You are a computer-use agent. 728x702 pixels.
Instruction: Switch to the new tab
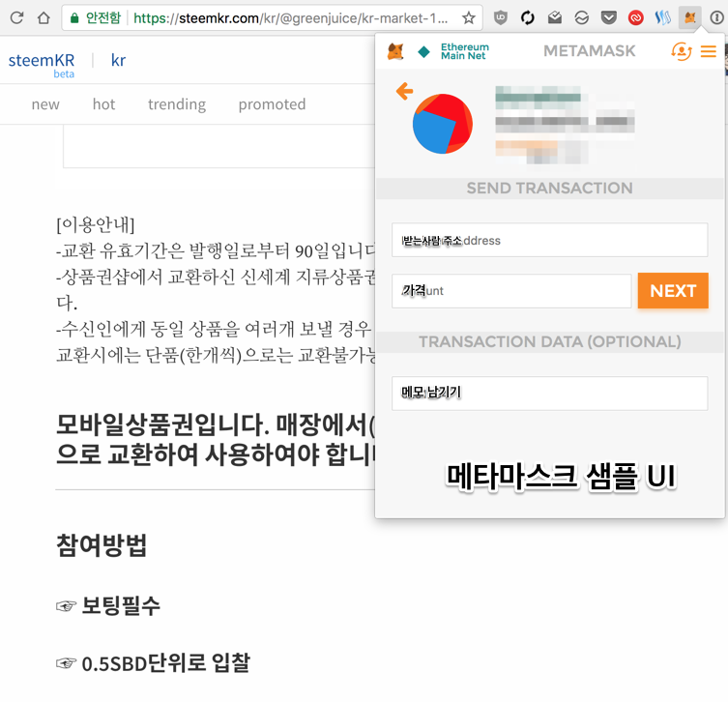[x=45, y=104]
